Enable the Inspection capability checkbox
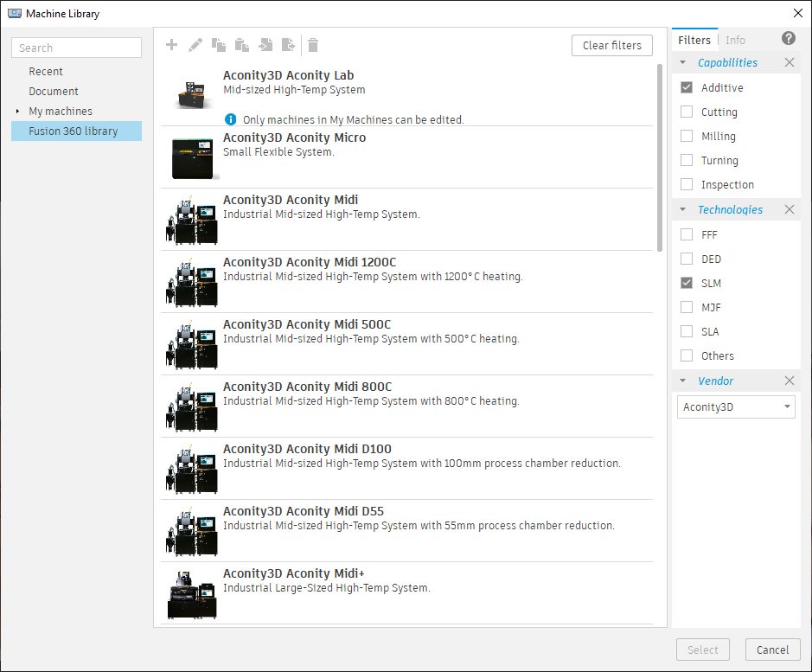 pos(686,184)
